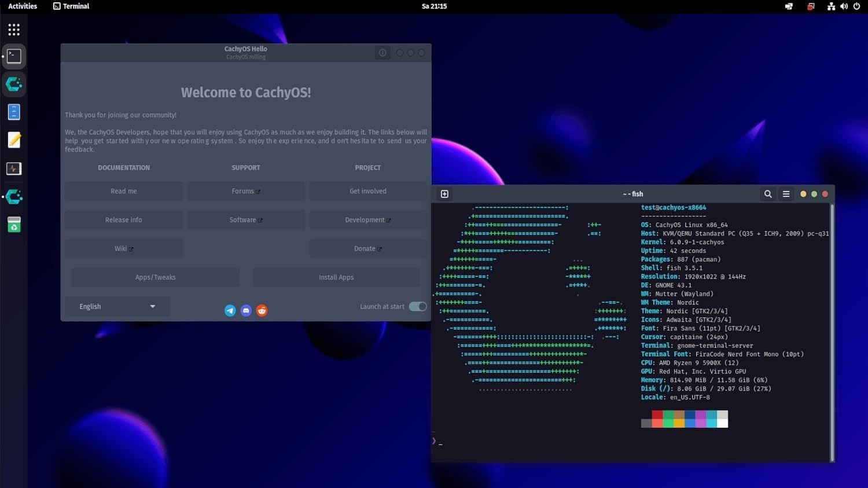Open the Software link button
Viewport: 868px width, 488px height.
pos(246,220)
